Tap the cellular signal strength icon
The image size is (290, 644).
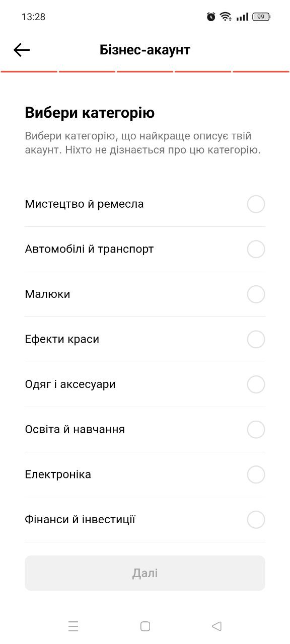point(241,17)
